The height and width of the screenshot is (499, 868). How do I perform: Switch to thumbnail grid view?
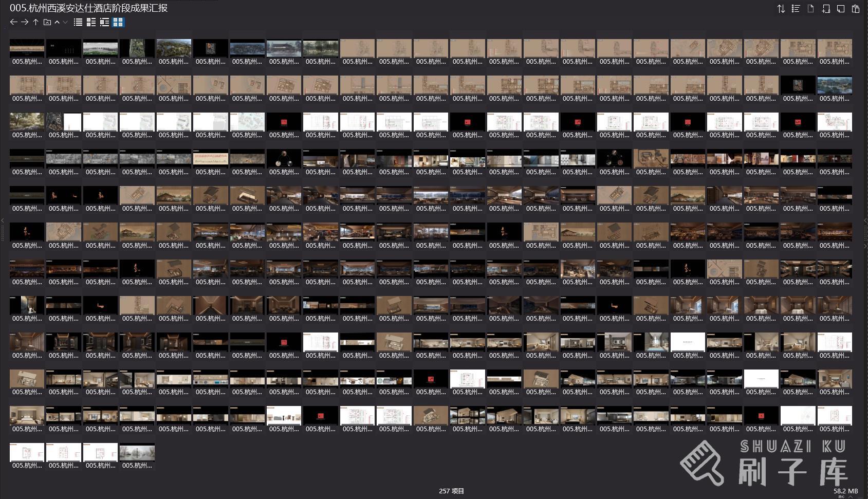click(x=118, y=22)
